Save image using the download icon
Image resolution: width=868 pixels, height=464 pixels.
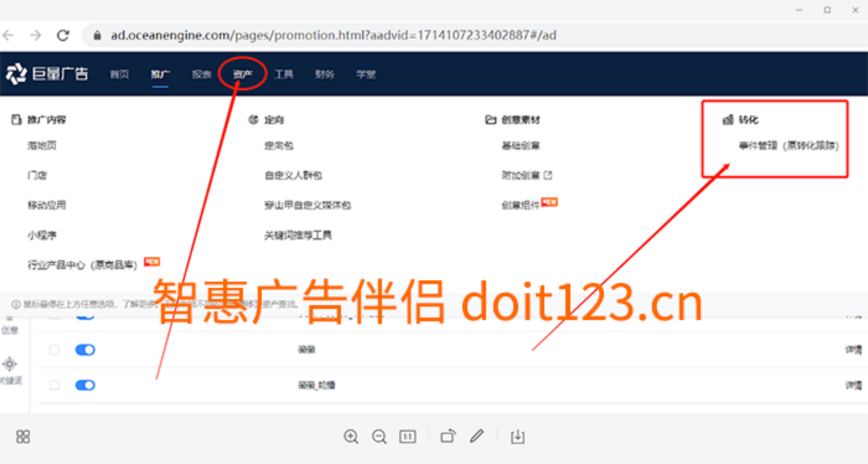[517, 437]
